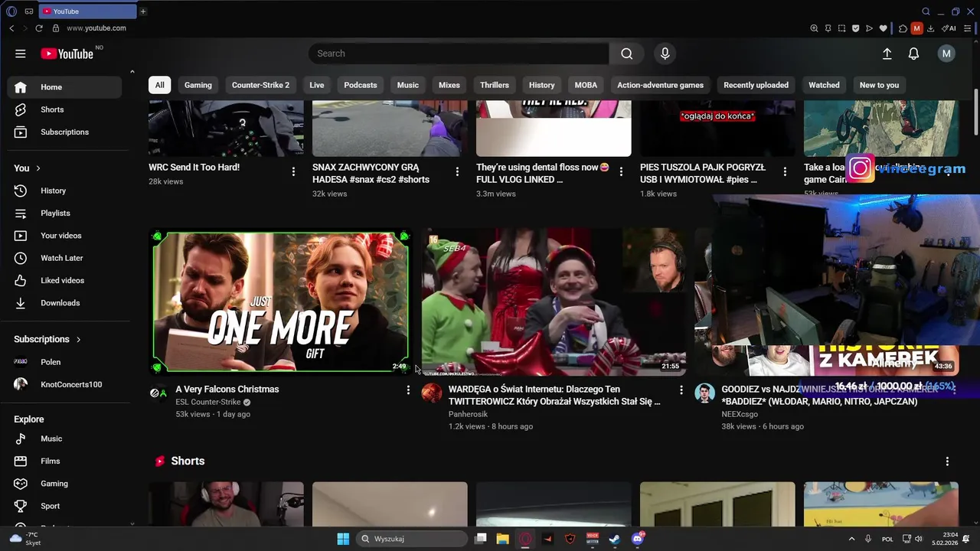Open notifications bell
980x551 pixels.
click(913, 54)
